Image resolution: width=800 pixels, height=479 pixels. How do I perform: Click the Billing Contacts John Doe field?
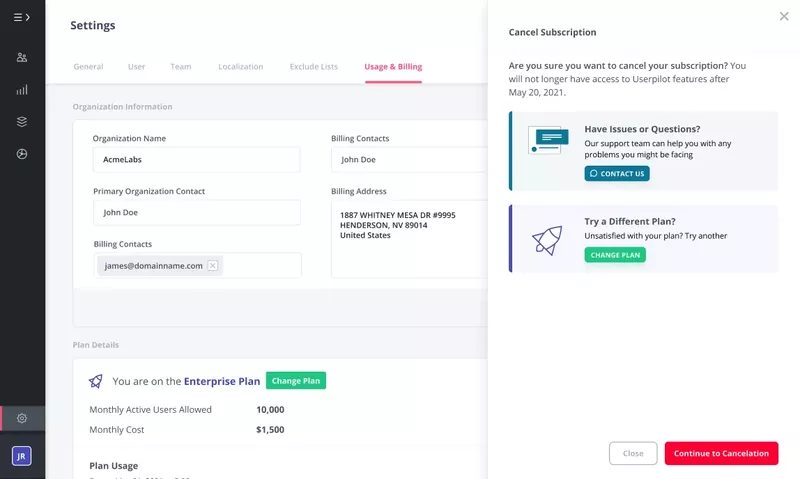409,160
